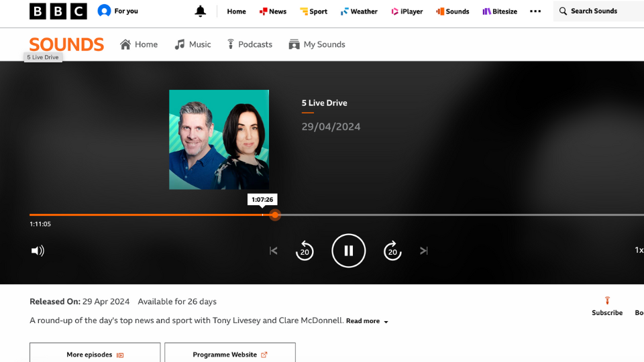Click the Released On: 29 Apr 2024 text
This screenshot has width=644, height=362.
coord(80,302)
